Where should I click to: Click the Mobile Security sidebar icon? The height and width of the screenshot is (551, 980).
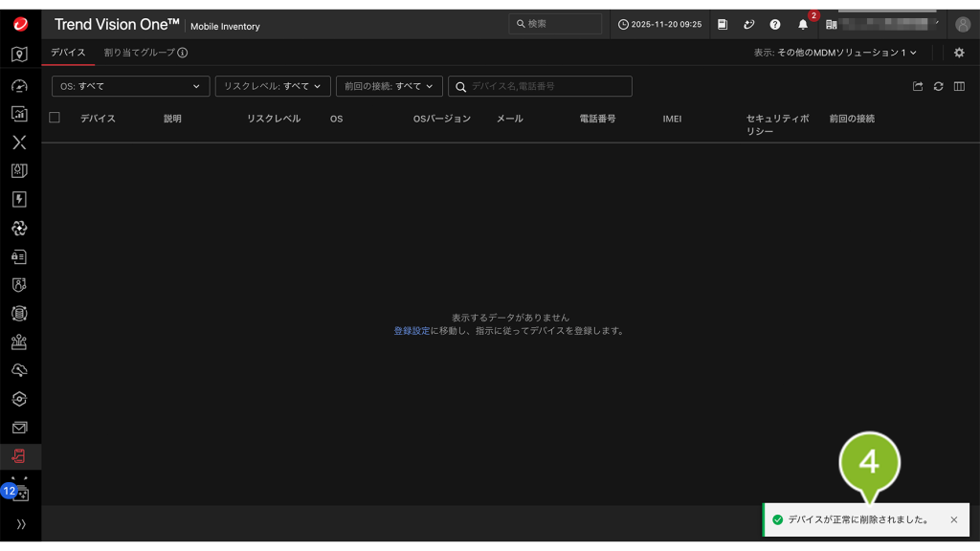coord(19,456)
